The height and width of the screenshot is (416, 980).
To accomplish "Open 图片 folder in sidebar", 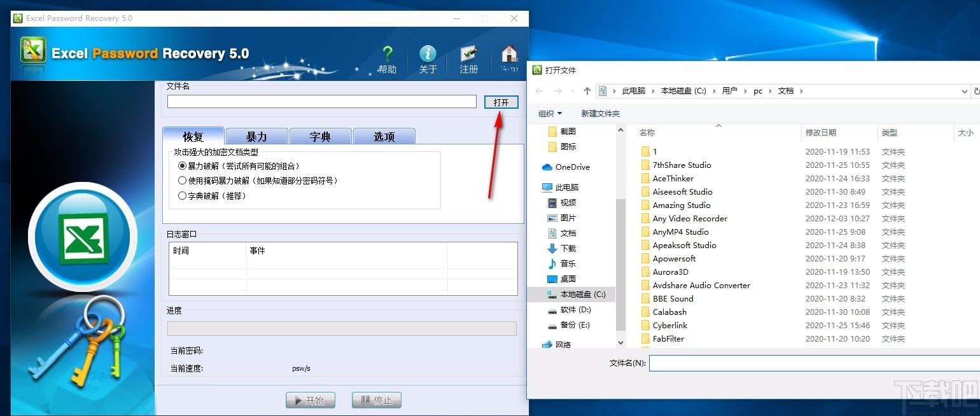I will (x=562, y=218).
